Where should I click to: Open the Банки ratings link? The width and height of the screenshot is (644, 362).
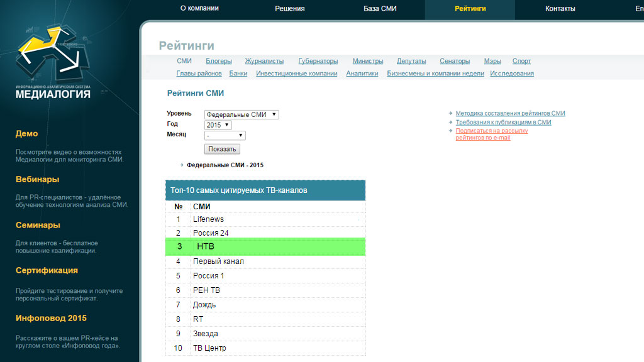(x=238, y=74)
